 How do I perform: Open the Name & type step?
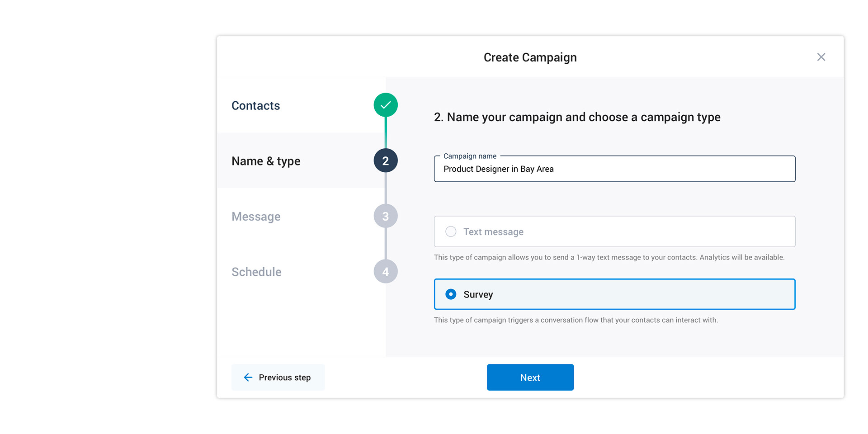click(x=266, y=161)
